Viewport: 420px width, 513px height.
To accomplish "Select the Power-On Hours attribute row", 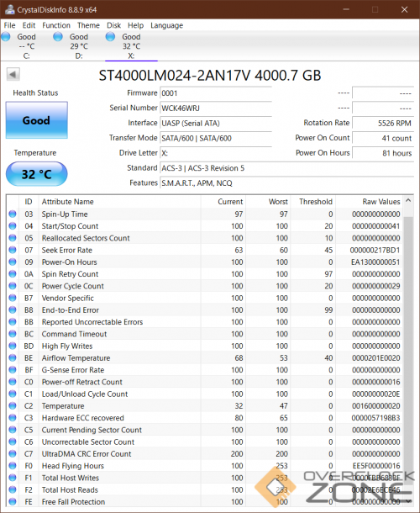I will coord(205,262).
